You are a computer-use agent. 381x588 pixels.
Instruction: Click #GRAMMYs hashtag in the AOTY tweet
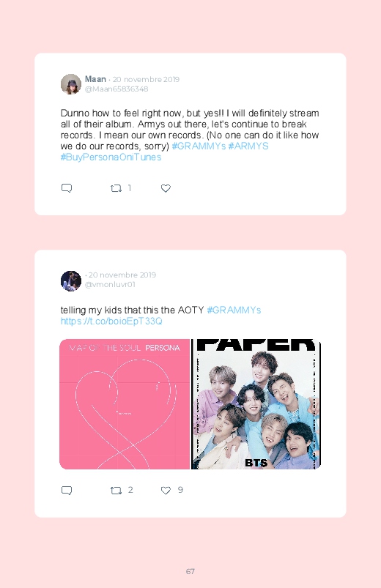[234, 310]
